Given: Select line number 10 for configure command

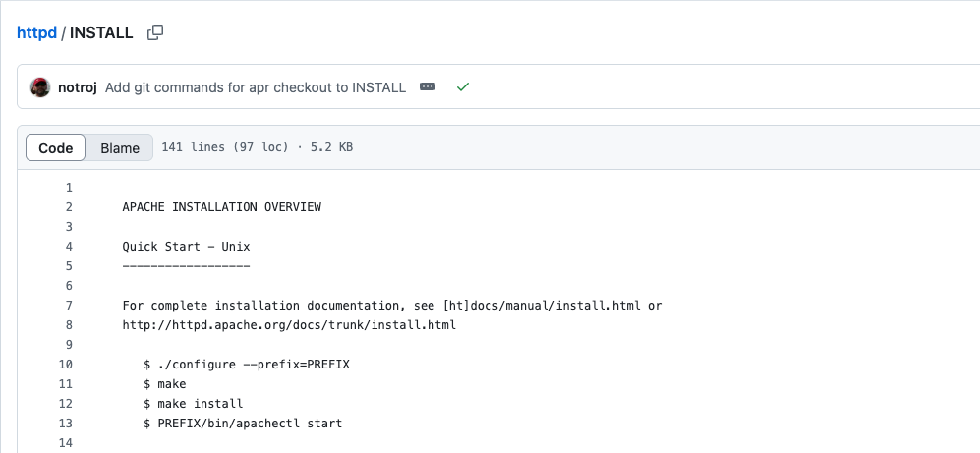Looking at the screenshot, I should (x=66, y=365).
